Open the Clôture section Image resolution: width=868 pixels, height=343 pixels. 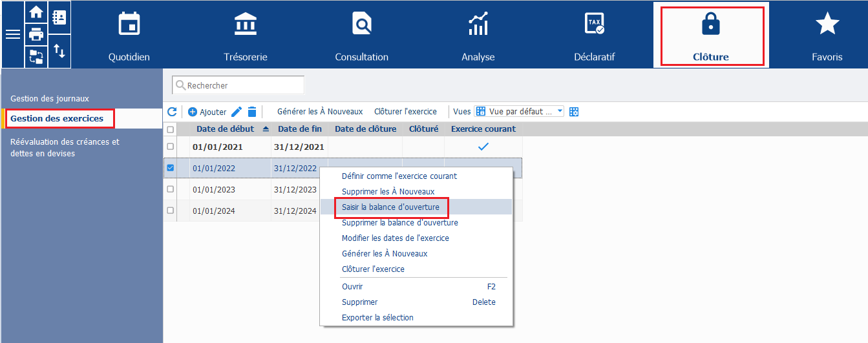coord(710,35)
